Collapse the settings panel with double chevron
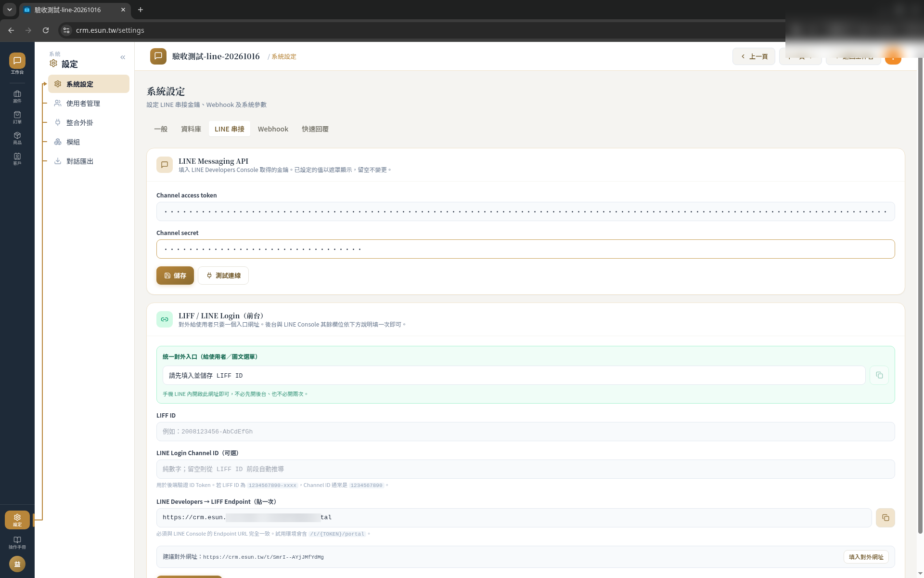The height and width of the screenshot is (578, 924). [123, 57]
